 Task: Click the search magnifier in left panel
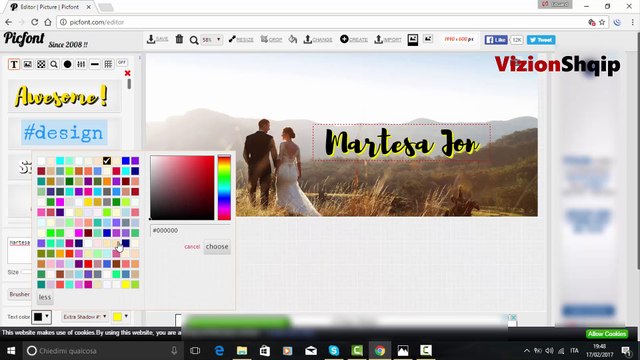point(54,64)
